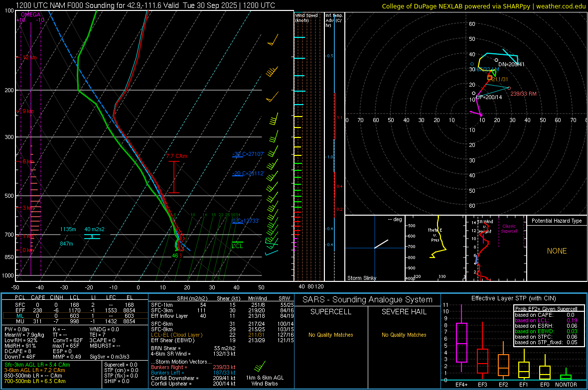The image size is (588, 390).
Task: Click the SEVERE HAIL column heading
Action: pos(404,312)
